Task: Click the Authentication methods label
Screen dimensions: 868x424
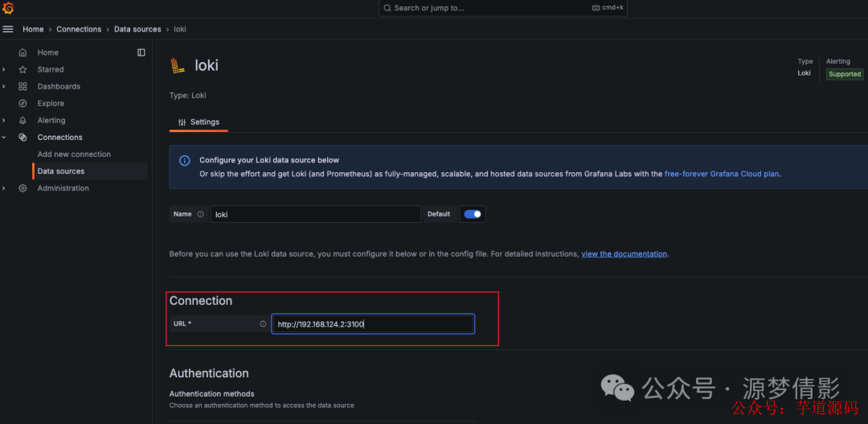Action: point(211,394)
